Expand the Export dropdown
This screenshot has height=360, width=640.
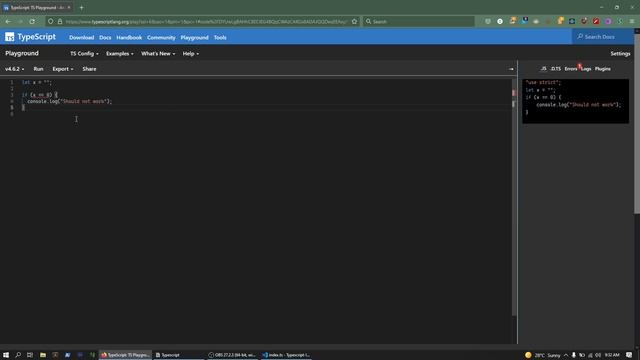coord(62,69)
